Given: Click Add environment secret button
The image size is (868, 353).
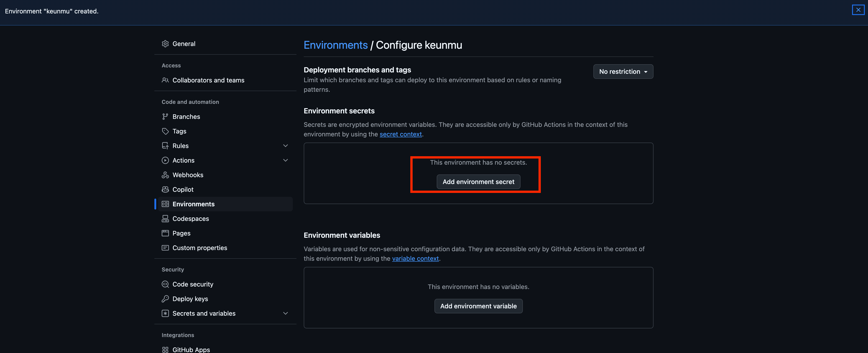Looking at the screenshot, I should coord(478,182).
